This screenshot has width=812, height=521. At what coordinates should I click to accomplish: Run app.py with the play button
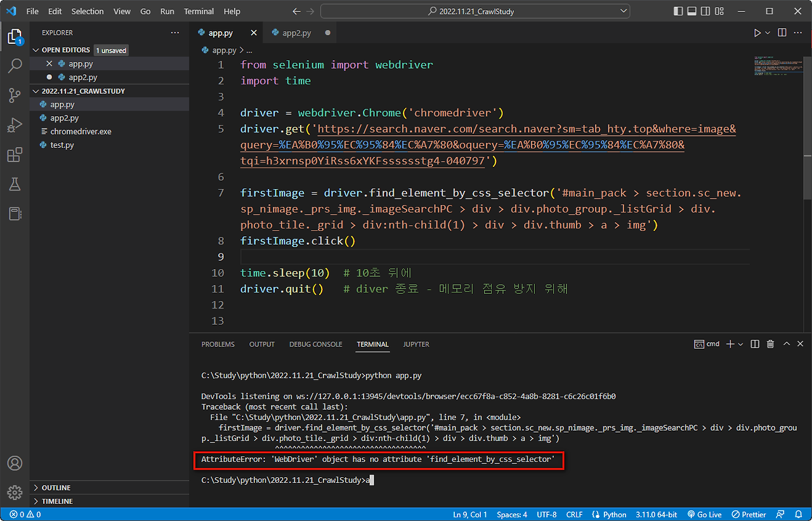(x=757, y=32)
